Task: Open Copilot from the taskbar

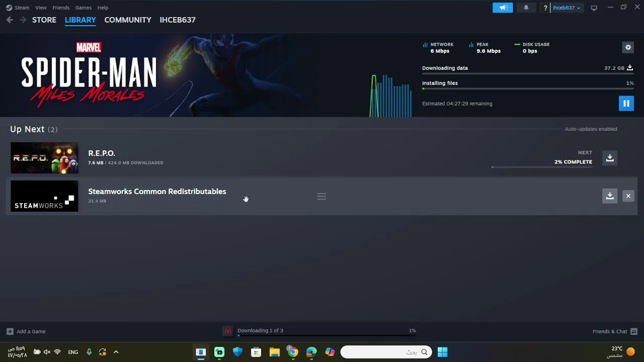Action: pyautogui.click(x=330, y=352)
